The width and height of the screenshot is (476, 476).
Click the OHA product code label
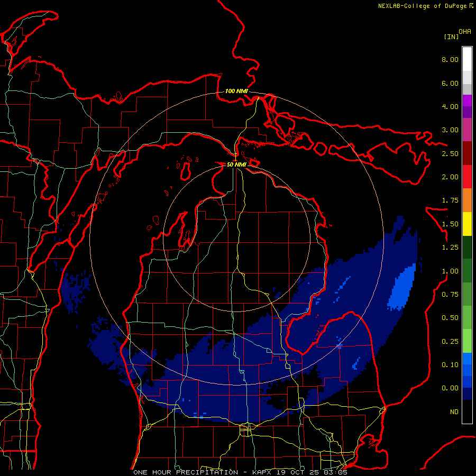pos(465,32)
